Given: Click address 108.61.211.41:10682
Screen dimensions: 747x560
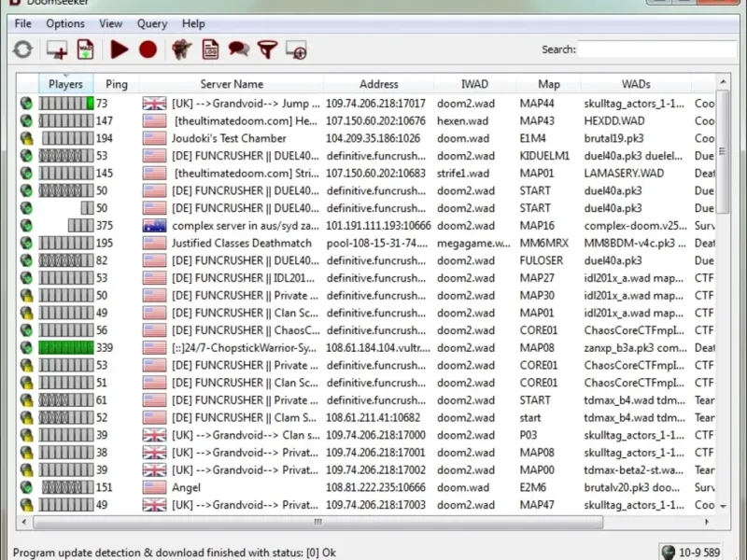Looking at the screenshot, I should coord(373,417).
